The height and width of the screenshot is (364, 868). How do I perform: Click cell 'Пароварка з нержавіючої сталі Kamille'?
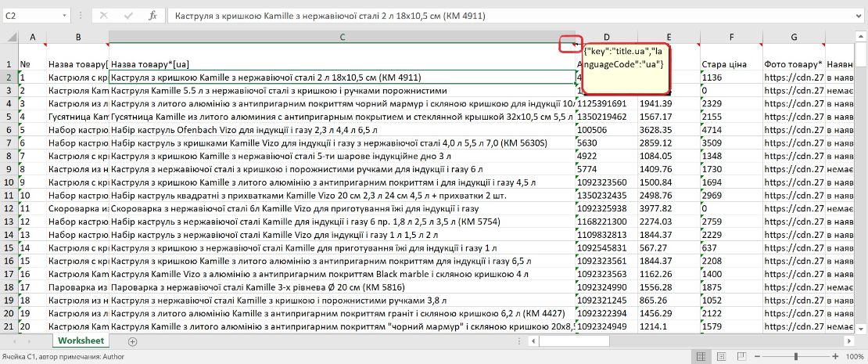click(x=342, y=287)
